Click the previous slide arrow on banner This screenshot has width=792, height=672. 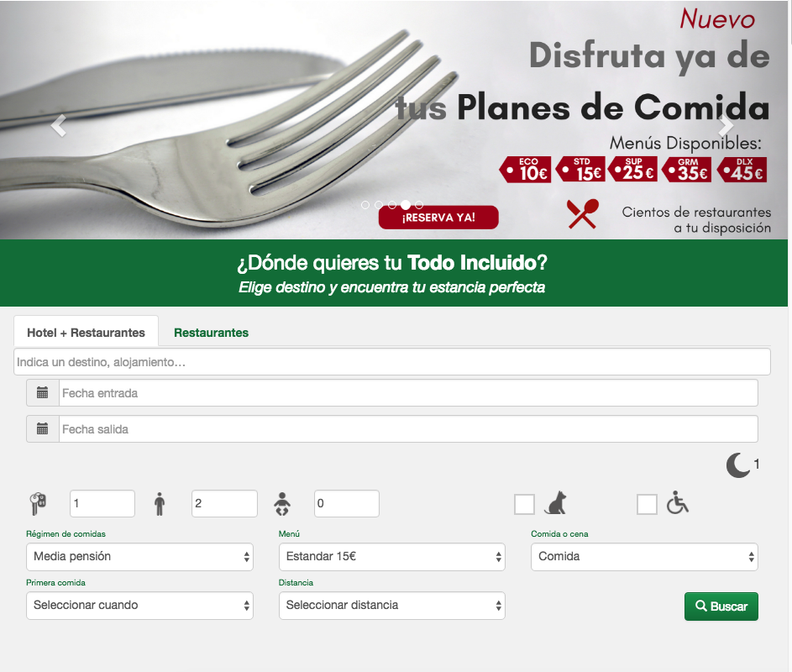[x=59, y=126]
